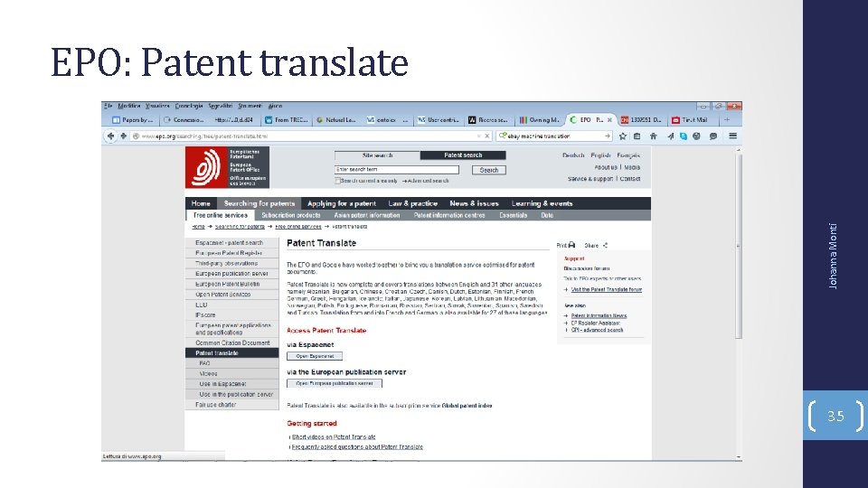The image size is (868, 488).
Task: Open European publication server in the sidebar
Action: coord(232,274)
